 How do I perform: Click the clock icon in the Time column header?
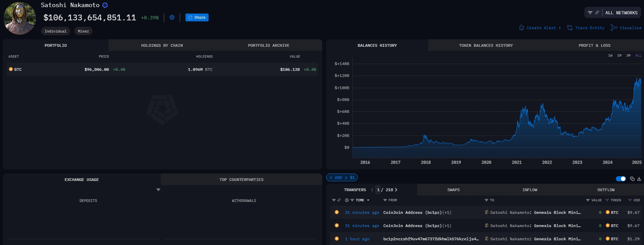tap(347, 200)
